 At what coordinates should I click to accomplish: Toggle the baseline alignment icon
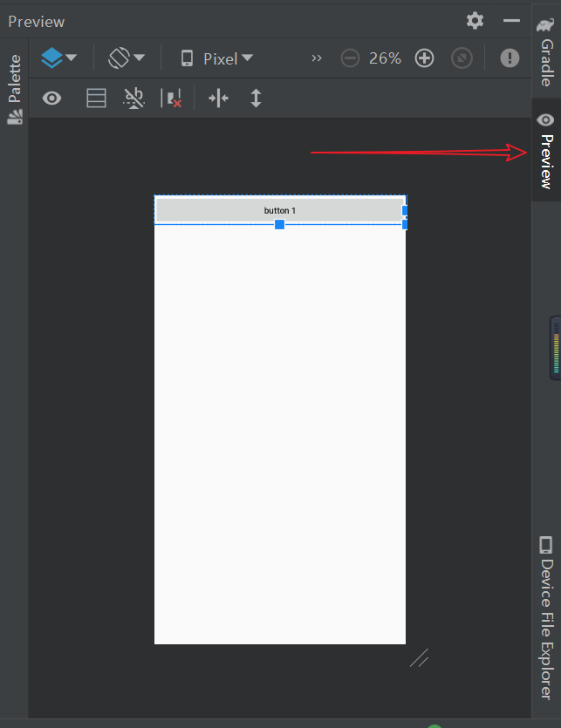(x=133, y=99)
